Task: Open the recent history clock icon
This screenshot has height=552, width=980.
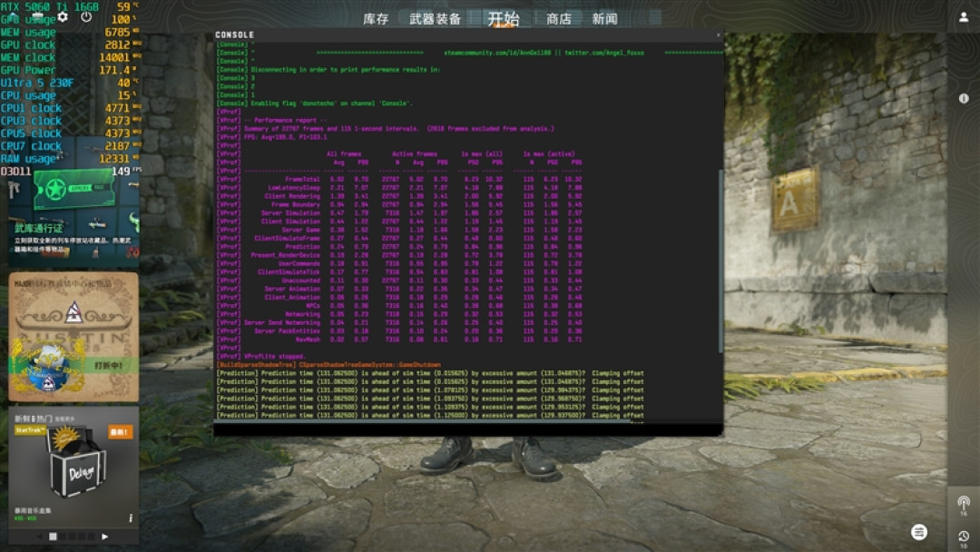Action: pos(964,537)
